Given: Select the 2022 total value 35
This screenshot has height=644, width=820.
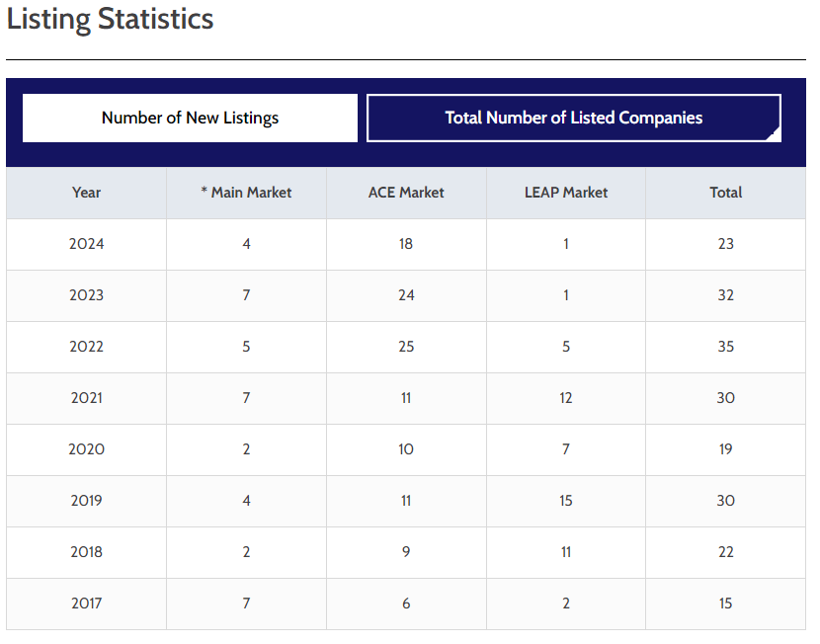Looking at the screenshot, I should pyautogui.click(x=726, y=347).
